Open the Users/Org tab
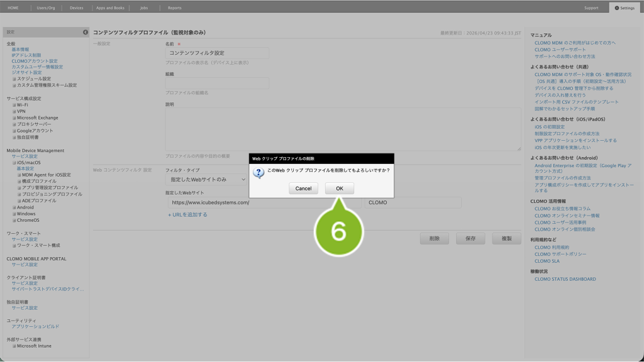Viewport: 644px width, 362px height. (x=46, y=8)
